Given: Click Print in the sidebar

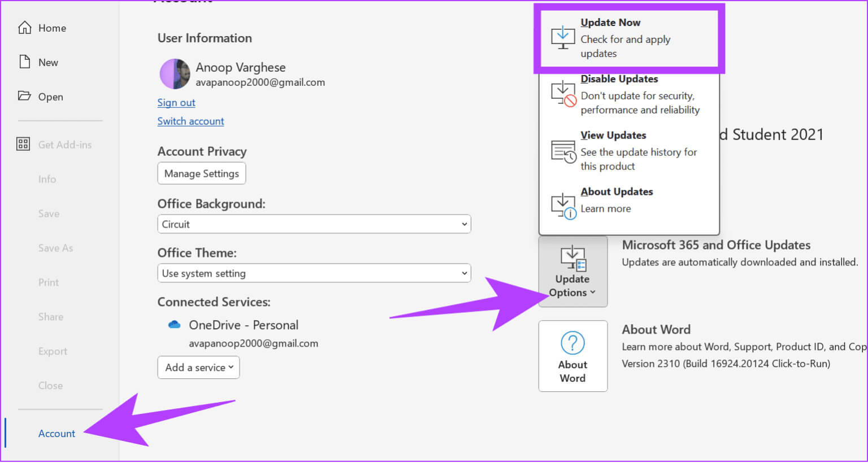Looking at the screenshot, I should pyautogui.click(x=49, y=283).
